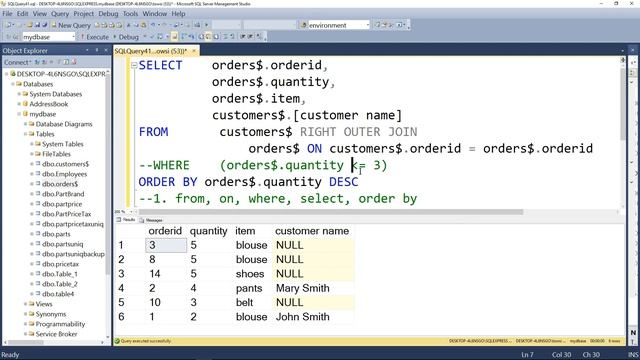The width and height of the screenshot is (640, 360).
Task: Select dbo.parts table
Action: [56, 234]
